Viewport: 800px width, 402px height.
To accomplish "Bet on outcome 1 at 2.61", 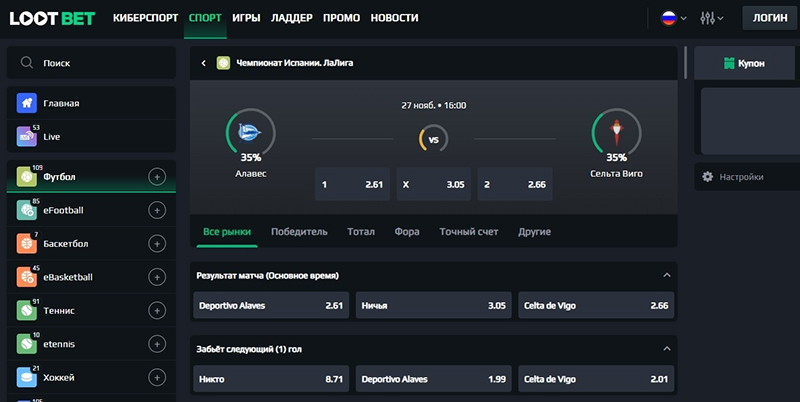I will pyautogui.click(x=352, y=184).
